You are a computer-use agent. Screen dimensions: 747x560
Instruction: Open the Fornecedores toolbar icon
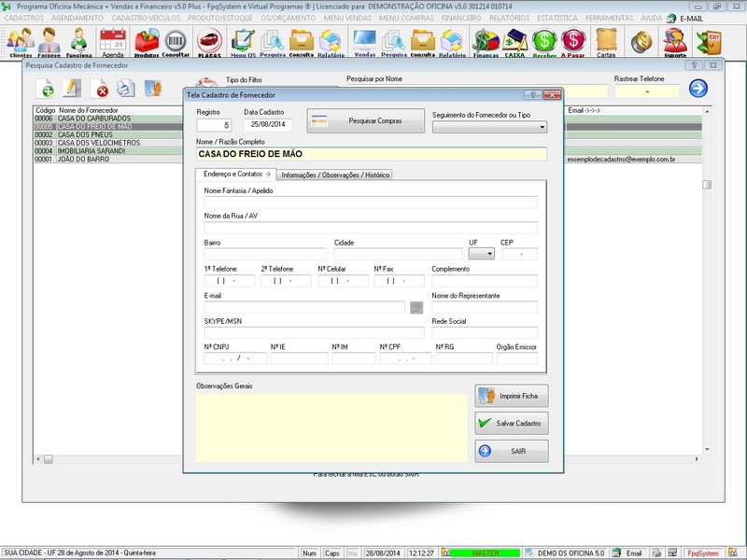click(x=49, y=42)
